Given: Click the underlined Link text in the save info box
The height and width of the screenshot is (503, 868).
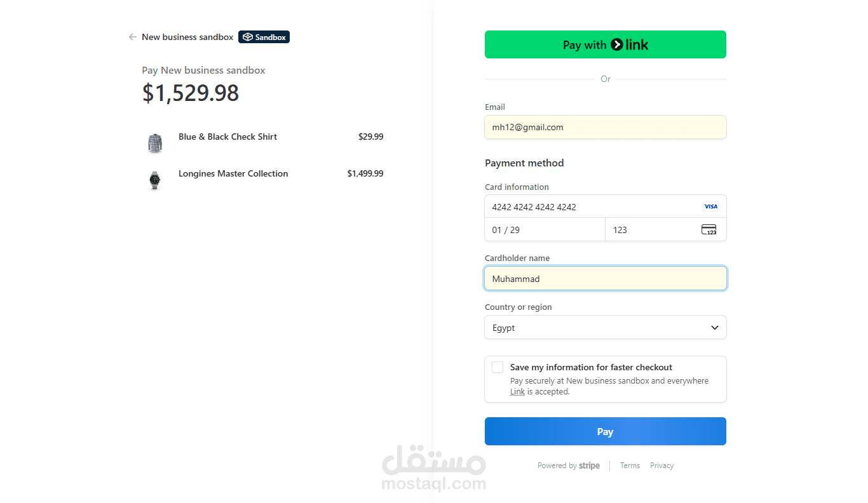Looking at the screenshot, I should [517, 392].
